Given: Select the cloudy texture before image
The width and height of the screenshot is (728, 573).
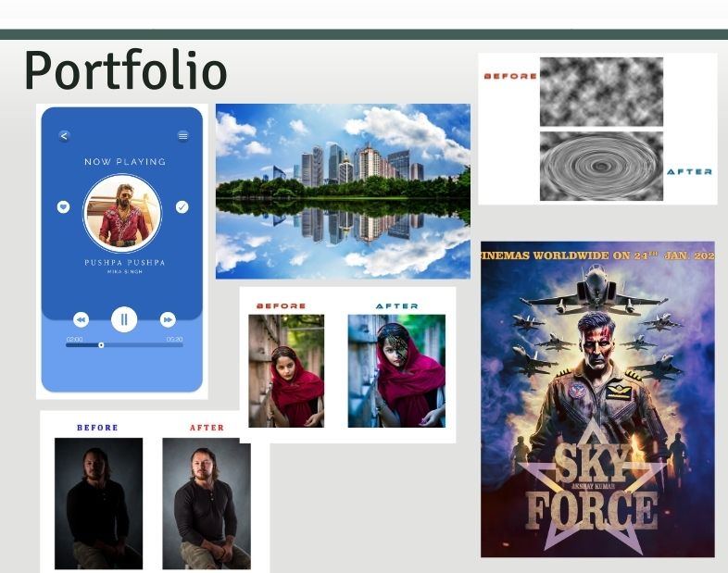Looking at the screenshot, I should tap(601, 92).
